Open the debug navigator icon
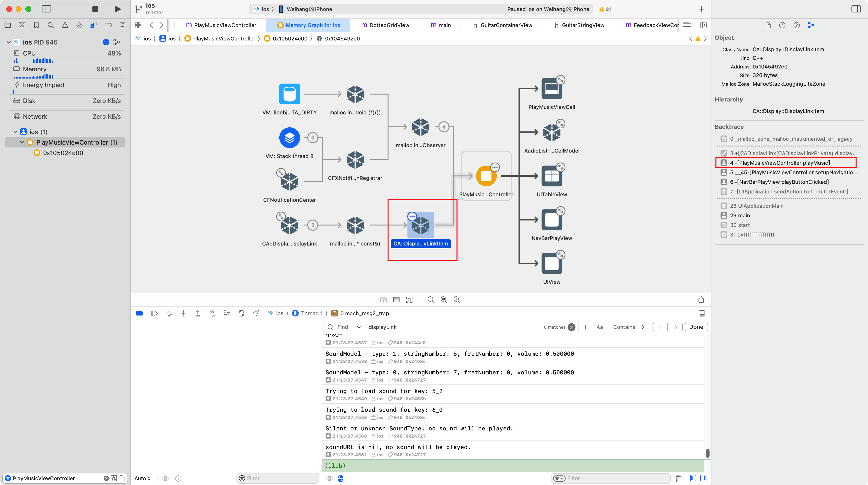This screenshot has width=868, height=485. (x=94, y=25)
